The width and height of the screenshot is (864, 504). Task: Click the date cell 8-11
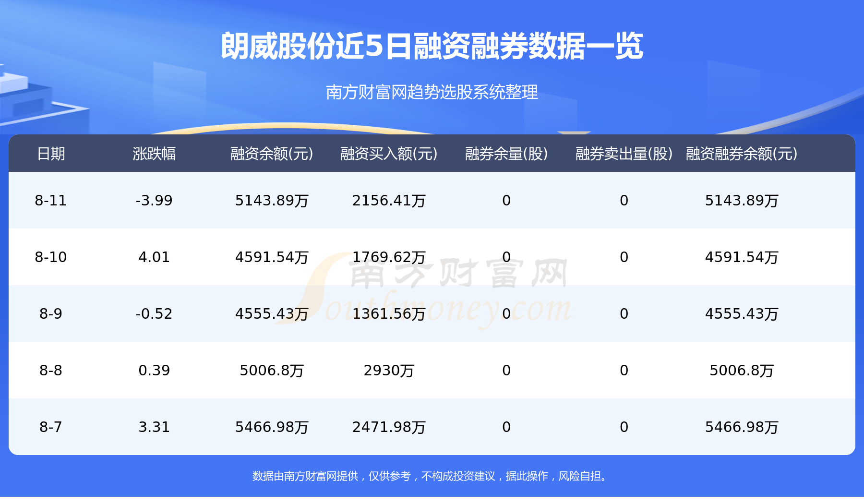(x=51, y=200)
